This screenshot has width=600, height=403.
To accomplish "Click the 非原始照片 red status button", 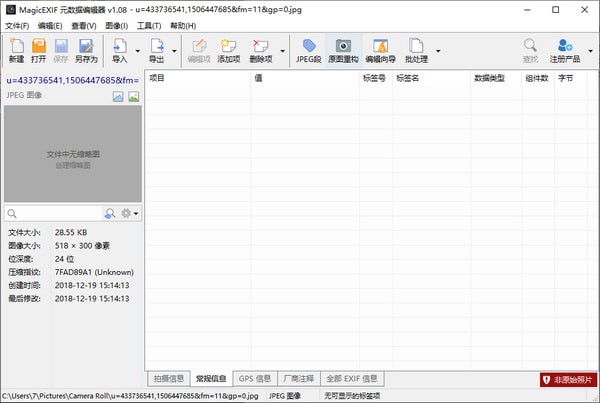I will 567,380.
